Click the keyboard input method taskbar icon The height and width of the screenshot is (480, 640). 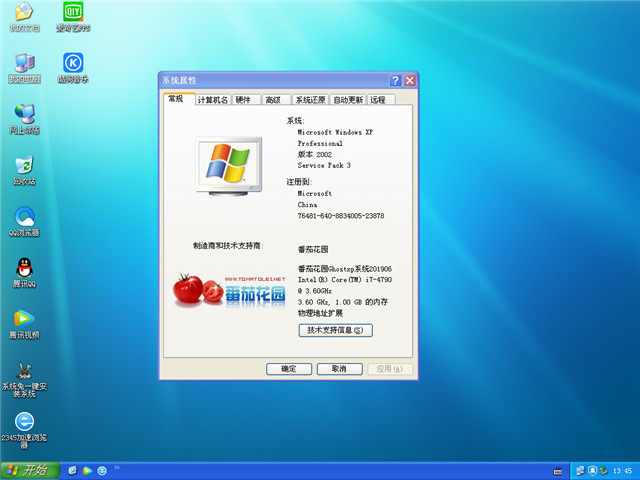coord(557,471)
